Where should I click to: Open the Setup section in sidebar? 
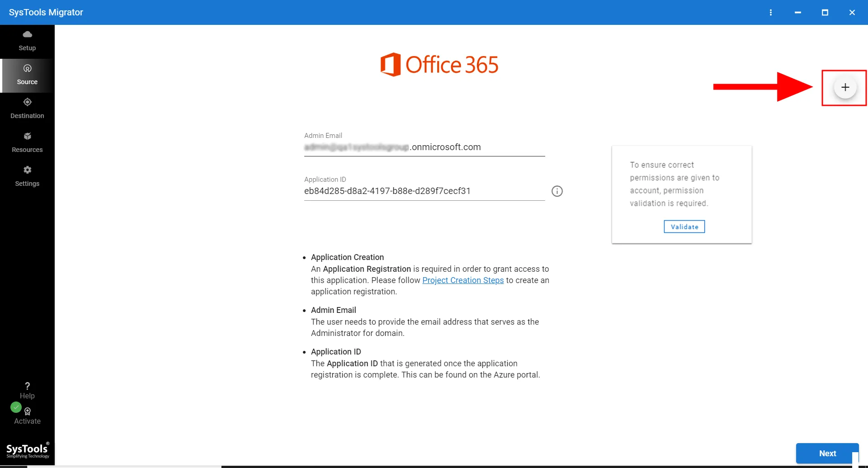click(x=27, y=41)
